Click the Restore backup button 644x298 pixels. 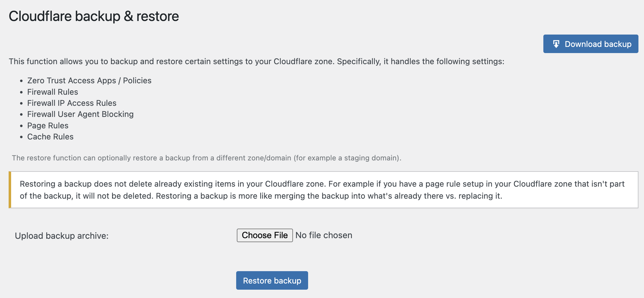[x=272, y=280]
